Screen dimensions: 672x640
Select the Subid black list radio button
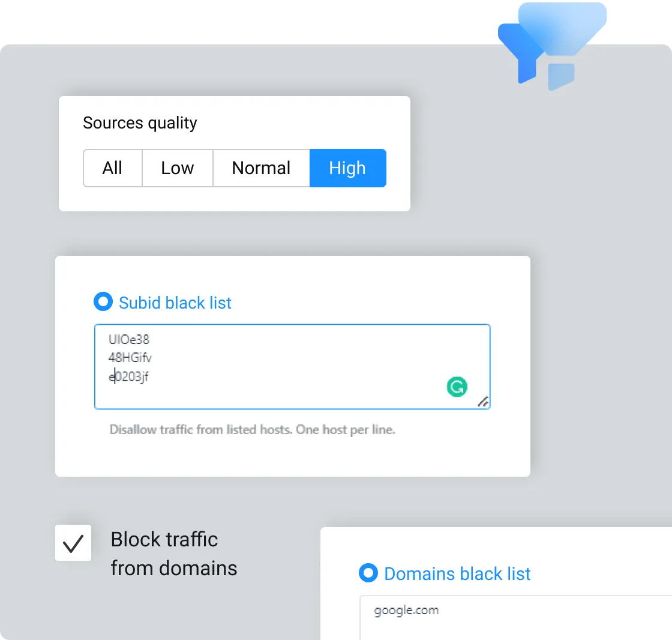[x=103, y=302]
